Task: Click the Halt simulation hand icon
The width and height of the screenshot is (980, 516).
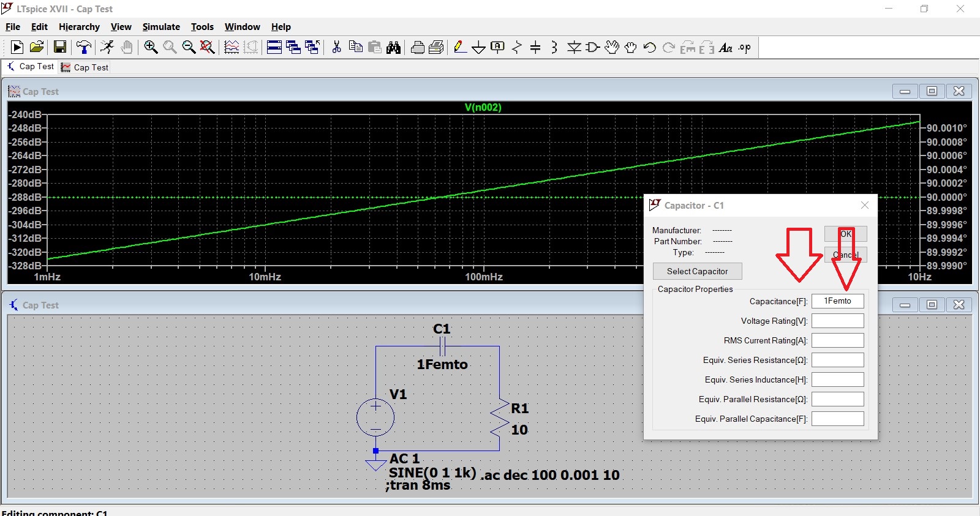Action: (126, 47)
